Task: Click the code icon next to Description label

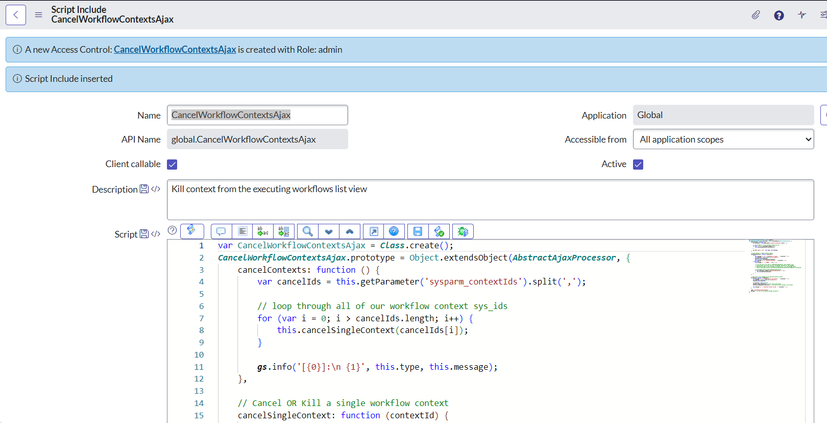Action: [x=156, y=189]
